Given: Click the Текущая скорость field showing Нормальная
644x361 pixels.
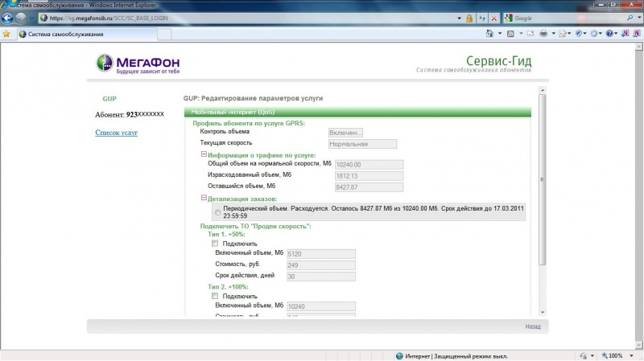Looking at the screenshot, I should pyautogui.click(x=362, y=144).
